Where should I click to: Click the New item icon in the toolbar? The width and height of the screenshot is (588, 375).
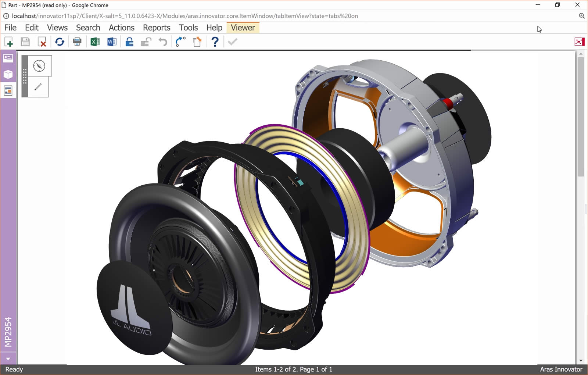(9, 42)
